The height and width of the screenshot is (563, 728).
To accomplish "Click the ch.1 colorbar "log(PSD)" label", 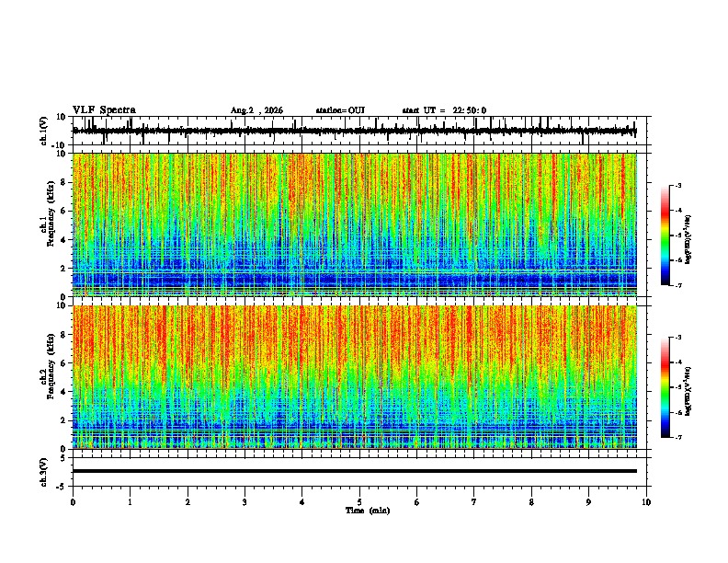I will click(x=688, y=240).
